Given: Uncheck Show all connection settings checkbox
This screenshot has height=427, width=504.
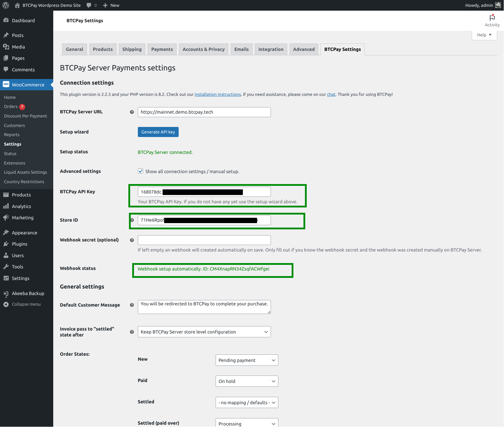Looking at the screenshot, I should (140, 171).
